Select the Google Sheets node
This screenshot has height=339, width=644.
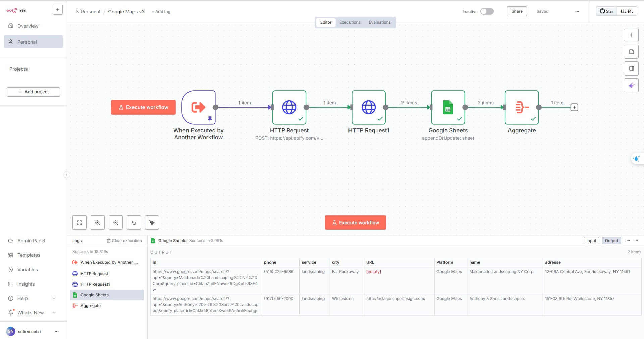click(448, 107)
